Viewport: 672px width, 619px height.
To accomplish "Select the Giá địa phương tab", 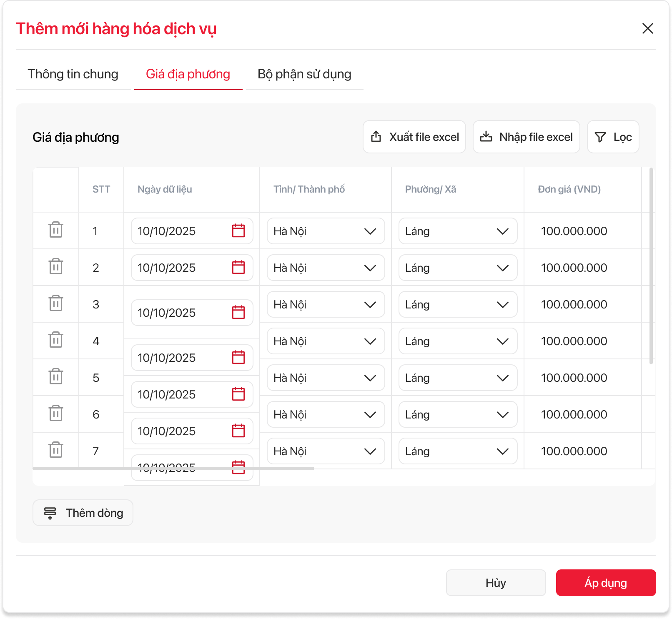I will tap(188, 74).
